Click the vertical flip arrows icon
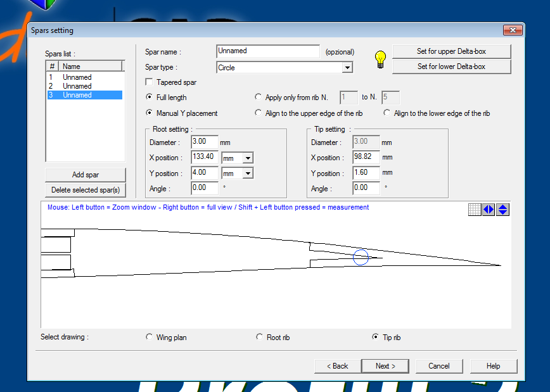This screenshot has width=550, height=392. pyautogui.click(x=502, y=210)
